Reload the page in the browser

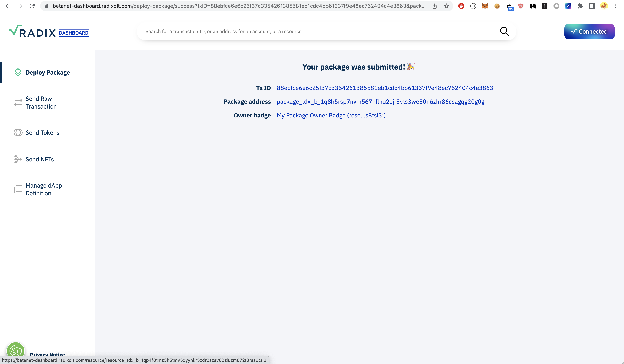pos(32,6)
